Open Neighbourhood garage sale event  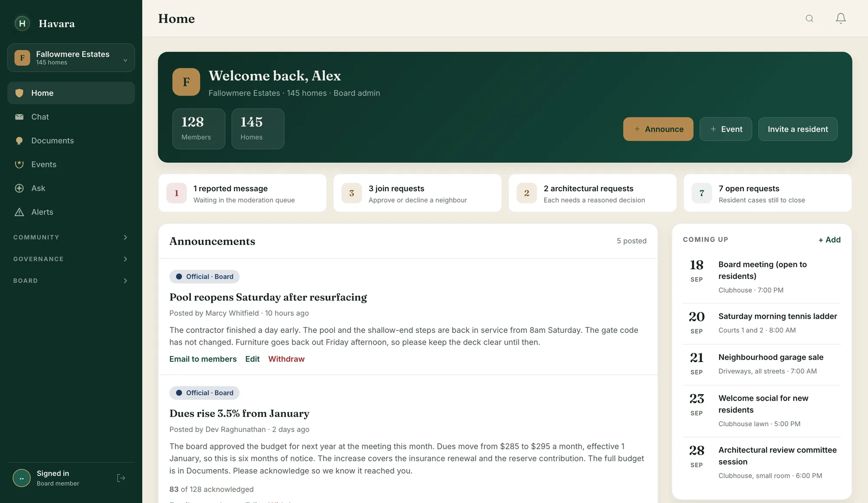762,364
